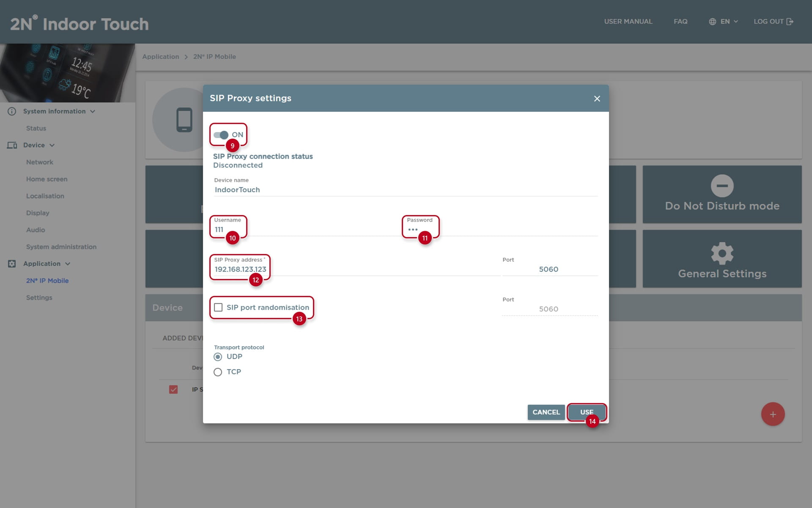812x508 pixels.
Task: Open the Localisation page
Action: tap(45, 196)
